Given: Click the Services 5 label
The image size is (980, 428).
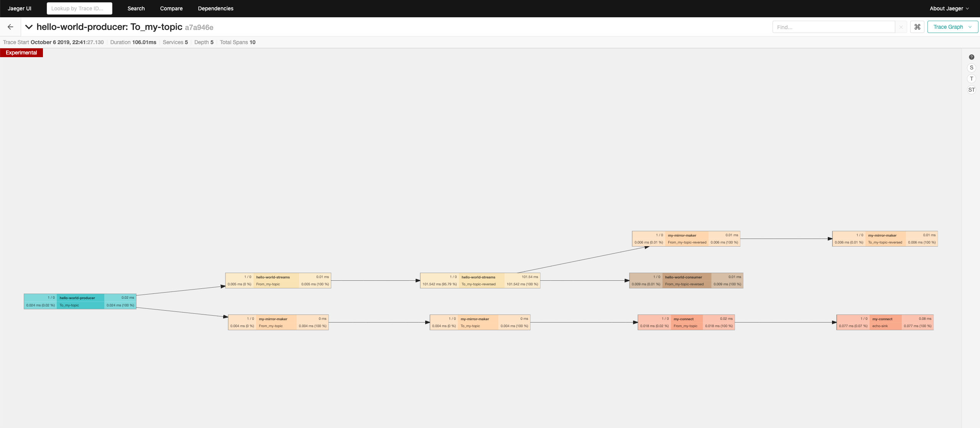Looking at the screenshot, I should [x=175, y=42].
